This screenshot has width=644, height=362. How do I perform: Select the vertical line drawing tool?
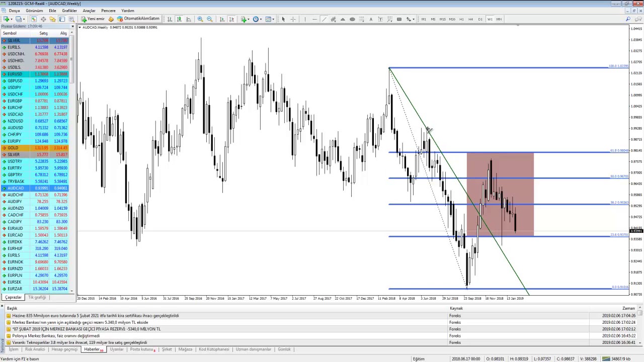pyautogui.click(x=305, y=19)
